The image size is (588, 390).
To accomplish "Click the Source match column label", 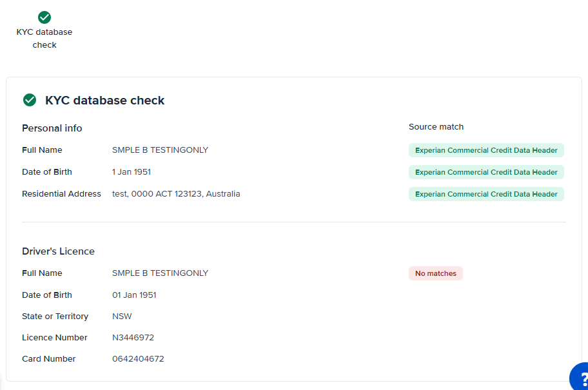I will coord(436,127).
